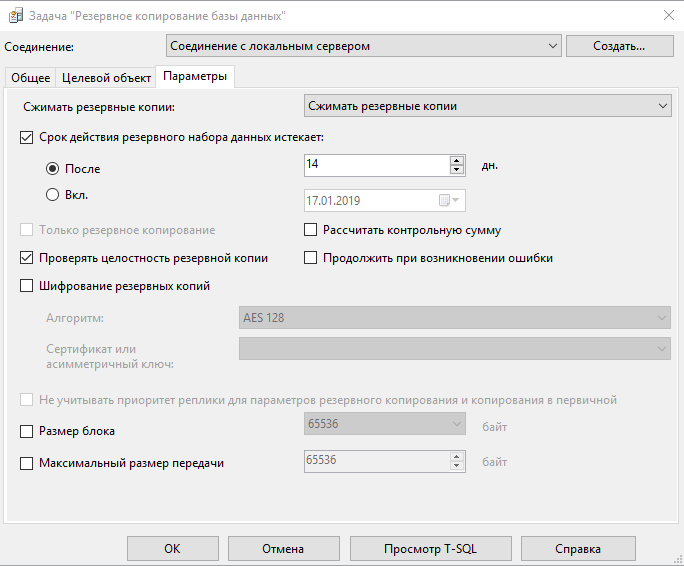Click the 'Соединение:' label

(x=39, y=47)
